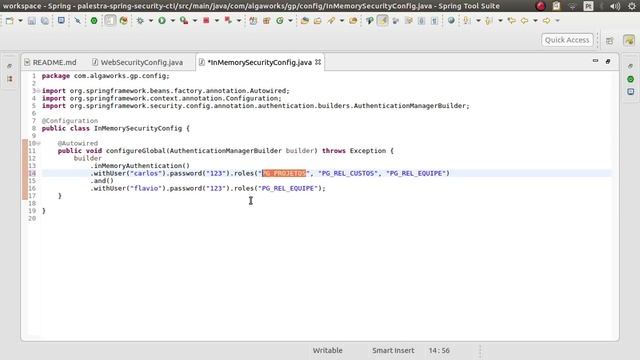
Task: Click the @Autowired annotation text
Action: 78,143
